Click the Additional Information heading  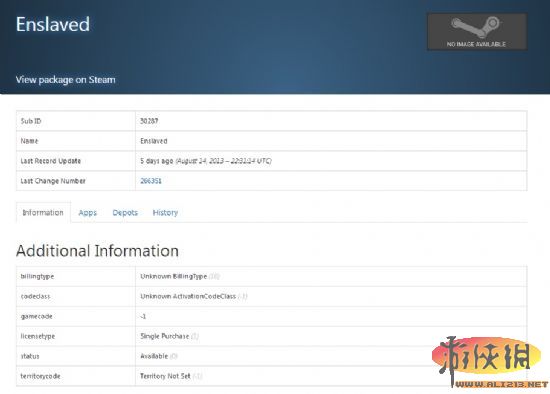[x=97, y=251]
